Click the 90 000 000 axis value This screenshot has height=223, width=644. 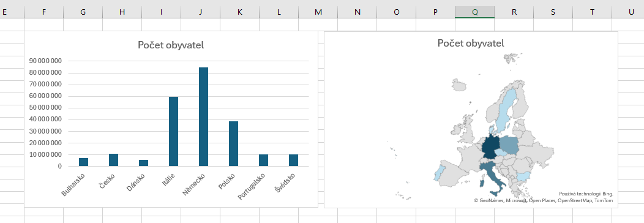coord(45,61)
